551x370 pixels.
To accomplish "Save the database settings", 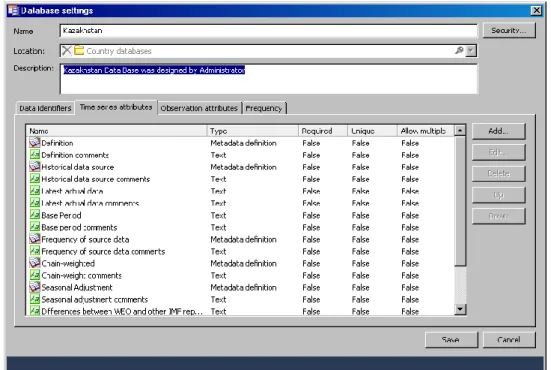I will point(451,340).
